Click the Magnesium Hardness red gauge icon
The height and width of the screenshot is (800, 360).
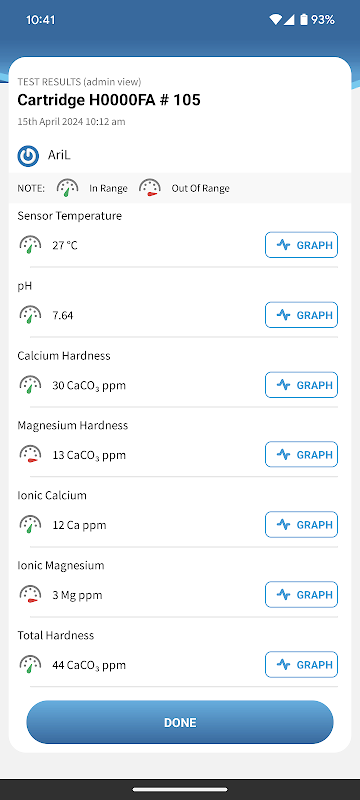[30, 454]
